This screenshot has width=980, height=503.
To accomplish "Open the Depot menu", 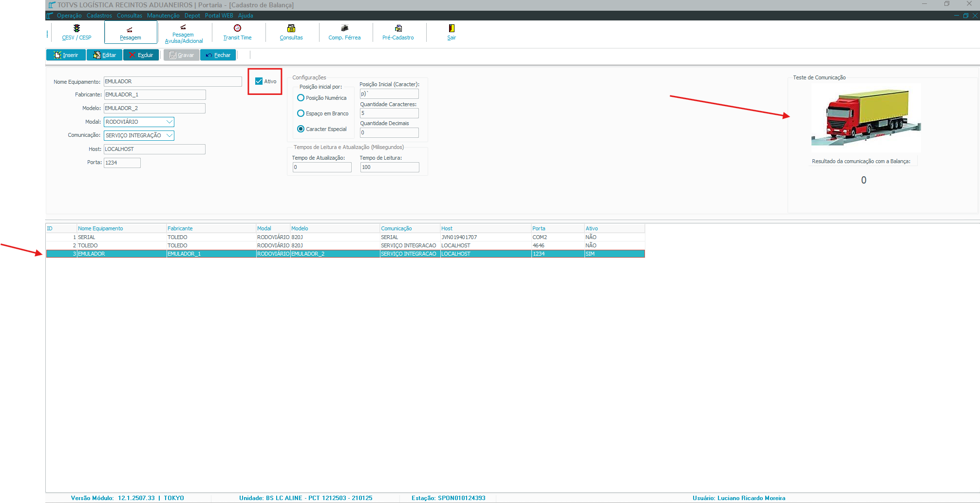I will [192, 16].
